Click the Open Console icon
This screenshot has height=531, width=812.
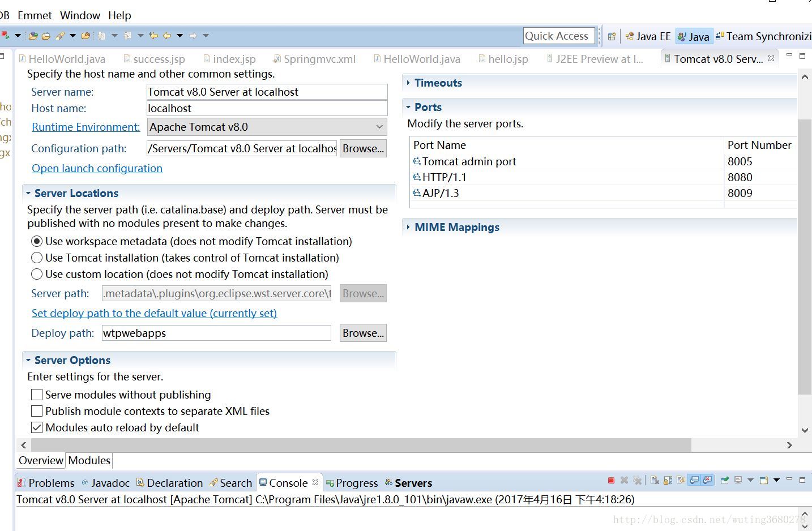click(764, 480)
